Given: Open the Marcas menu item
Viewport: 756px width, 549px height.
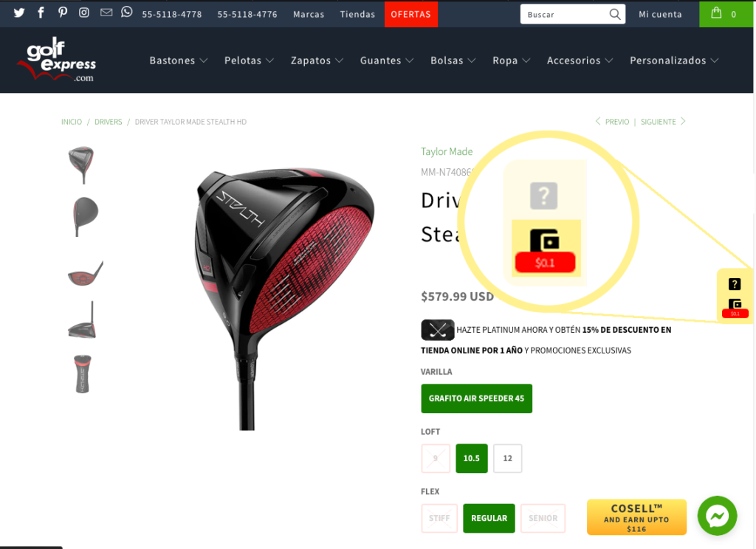Looking at the screenshot, I should (309, 15).
